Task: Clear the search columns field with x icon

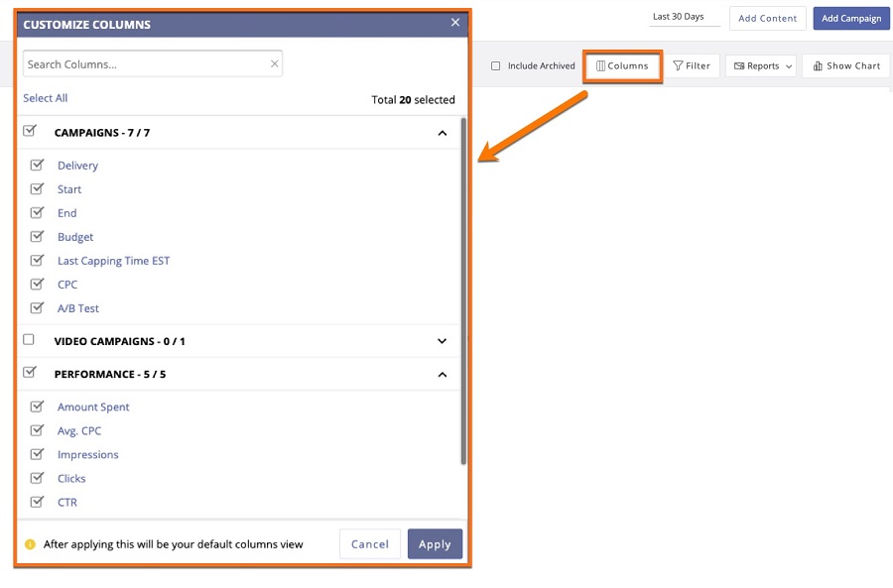Action: (x=274, y=64)
